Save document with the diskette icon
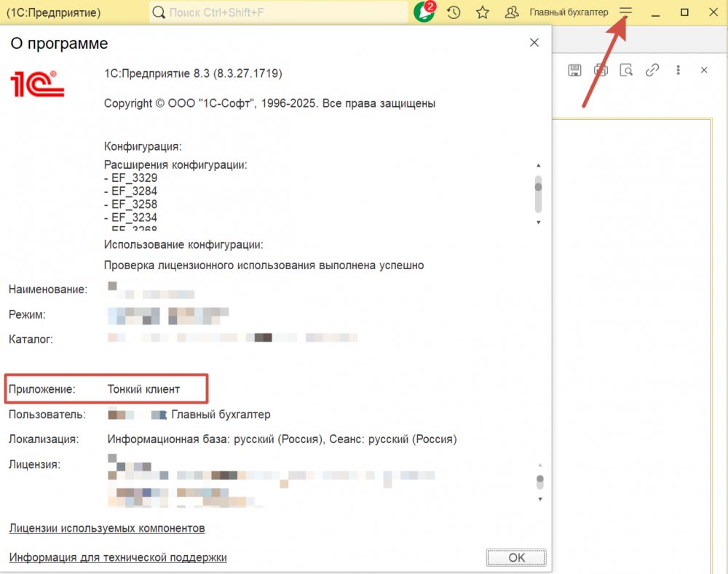728x574 pixels. (575, 70)
